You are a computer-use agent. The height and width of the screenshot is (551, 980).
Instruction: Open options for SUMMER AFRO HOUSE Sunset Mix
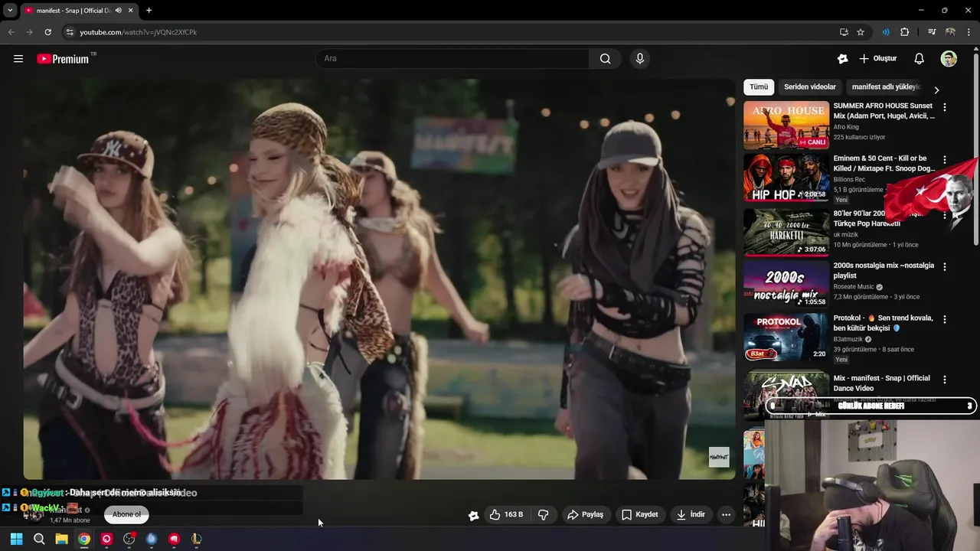click(x=945, y=108)
